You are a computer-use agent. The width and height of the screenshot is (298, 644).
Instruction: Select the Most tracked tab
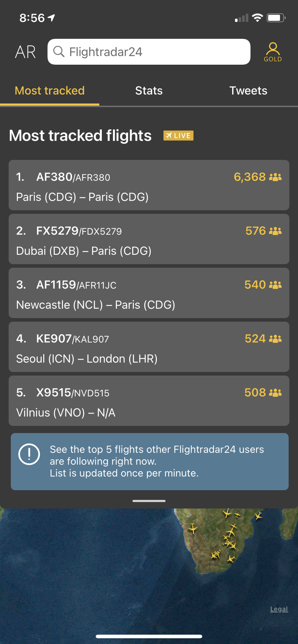50,91
